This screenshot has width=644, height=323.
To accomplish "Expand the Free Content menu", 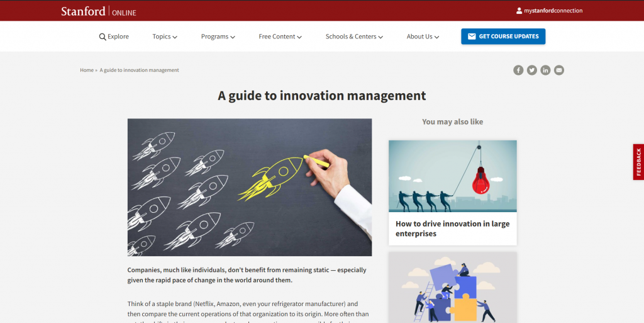I will tap(280, 37).
